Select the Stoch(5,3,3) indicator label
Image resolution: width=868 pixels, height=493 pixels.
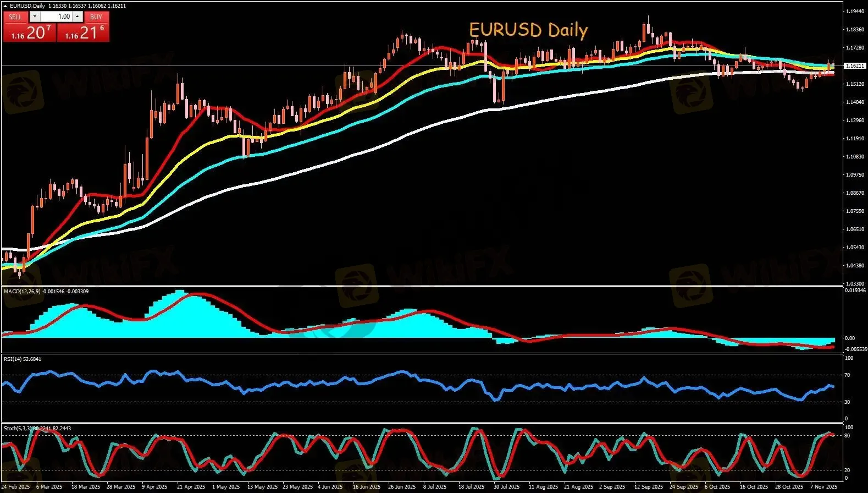(x=18, y=428)
